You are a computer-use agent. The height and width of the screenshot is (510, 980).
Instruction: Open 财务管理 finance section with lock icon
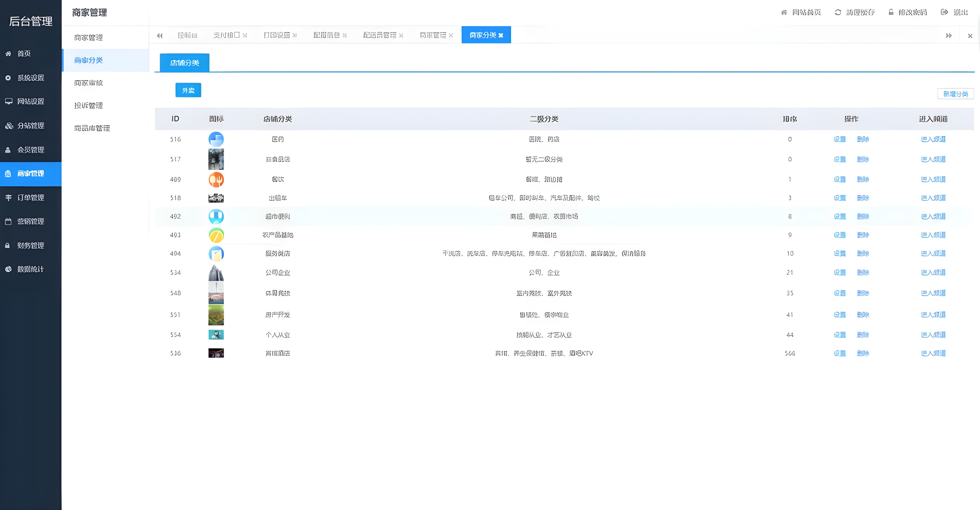[x=30, y=245]
